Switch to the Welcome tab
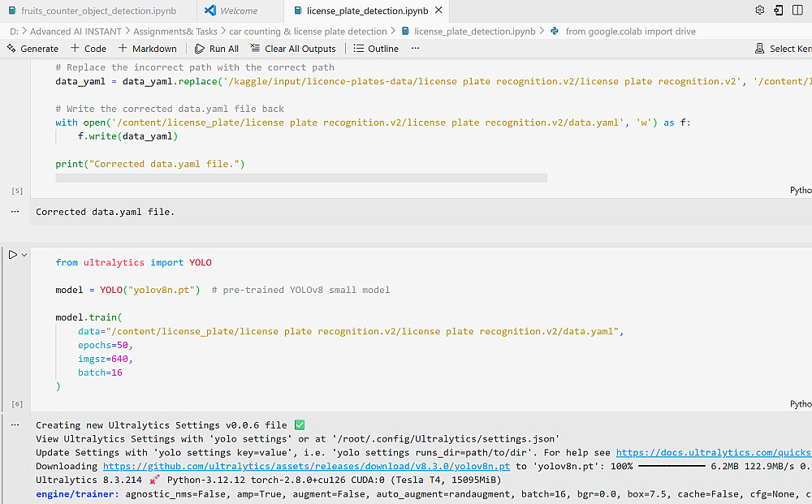 coord(238,11)
